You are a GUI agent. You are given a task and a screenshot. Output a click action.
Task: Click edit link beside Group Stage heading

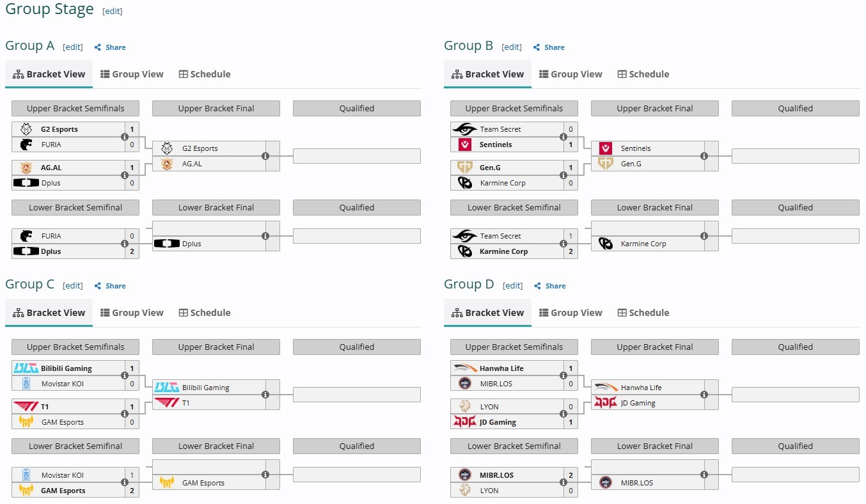113,12
